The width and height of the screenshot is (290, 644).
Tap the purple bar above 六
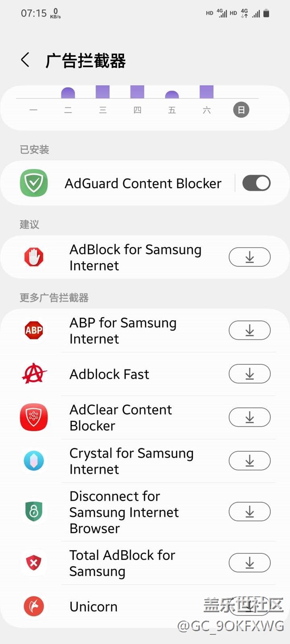(207, 92)
